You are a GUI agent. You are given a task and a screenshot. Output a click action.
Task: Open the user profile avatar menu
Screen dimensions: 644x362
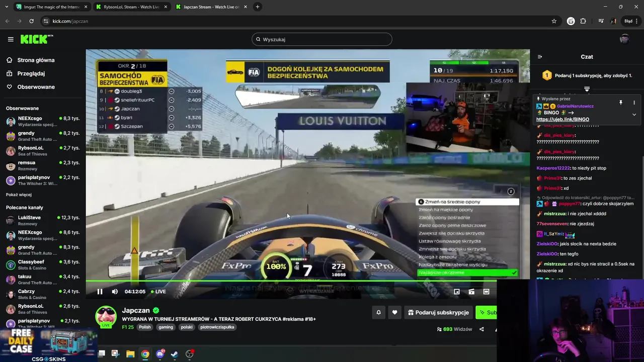[x=624, y=39]
